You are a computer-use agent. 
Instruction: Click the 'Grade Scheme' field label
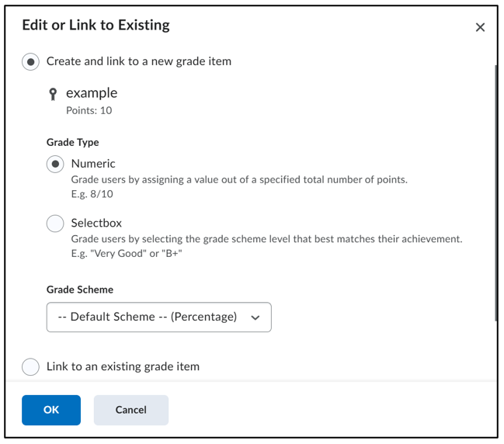[x=80, y=290]
